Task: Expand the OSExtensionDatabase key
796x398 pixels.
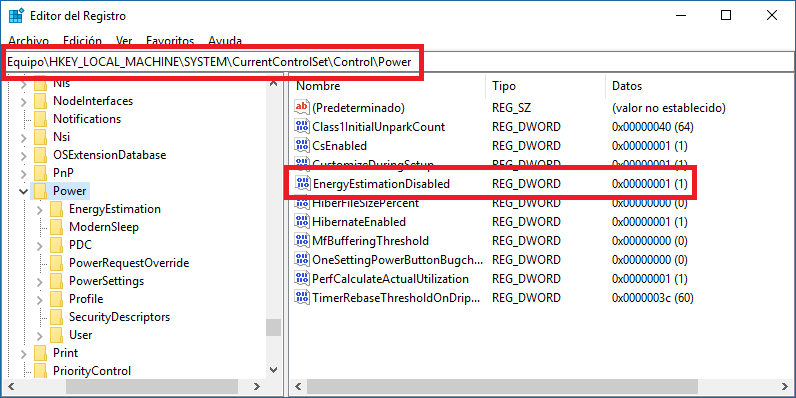Action: pos(23,155)
